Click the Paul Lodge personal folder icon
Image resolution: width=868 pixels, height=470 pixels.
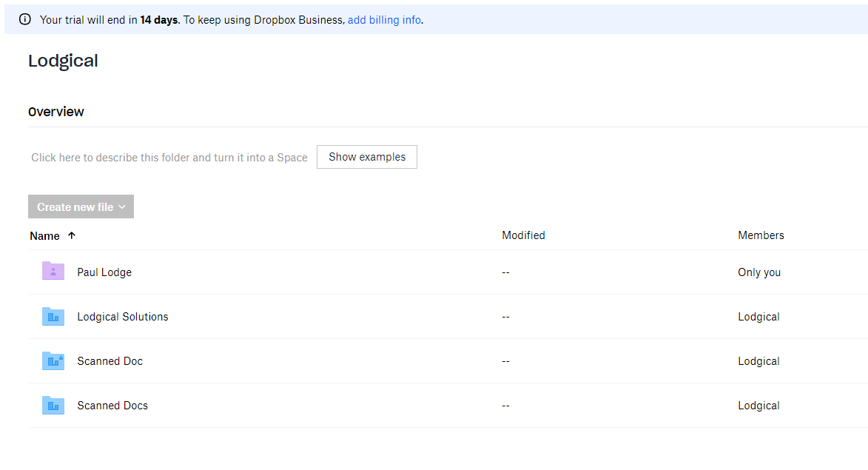[53, 272]
